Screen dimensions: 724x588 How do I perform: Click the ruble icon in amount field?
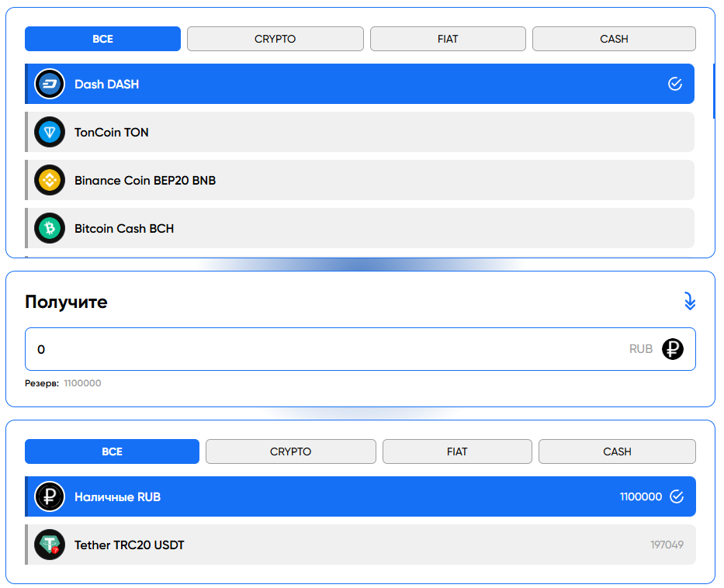coord(672,349)
